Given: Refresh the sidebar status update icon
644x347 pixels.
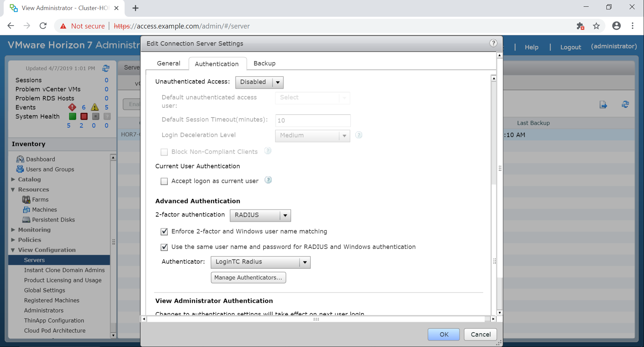Looking at the screenshot, I should [106, 68].
